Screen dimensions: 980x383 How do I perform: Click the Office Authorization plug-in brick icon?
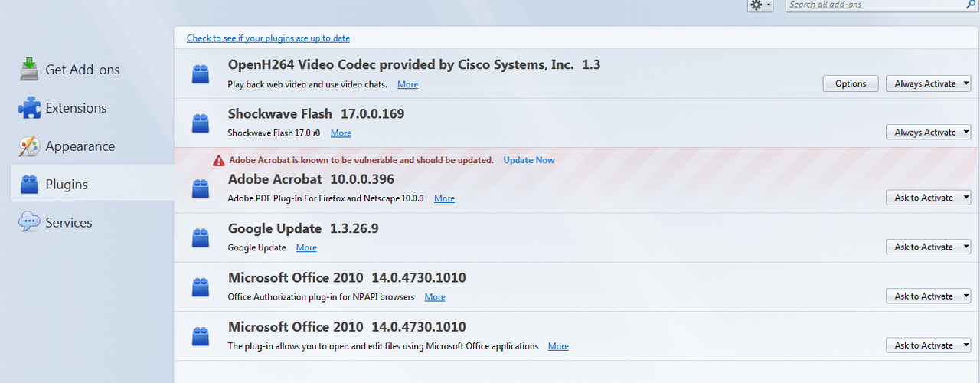(201, 286)
